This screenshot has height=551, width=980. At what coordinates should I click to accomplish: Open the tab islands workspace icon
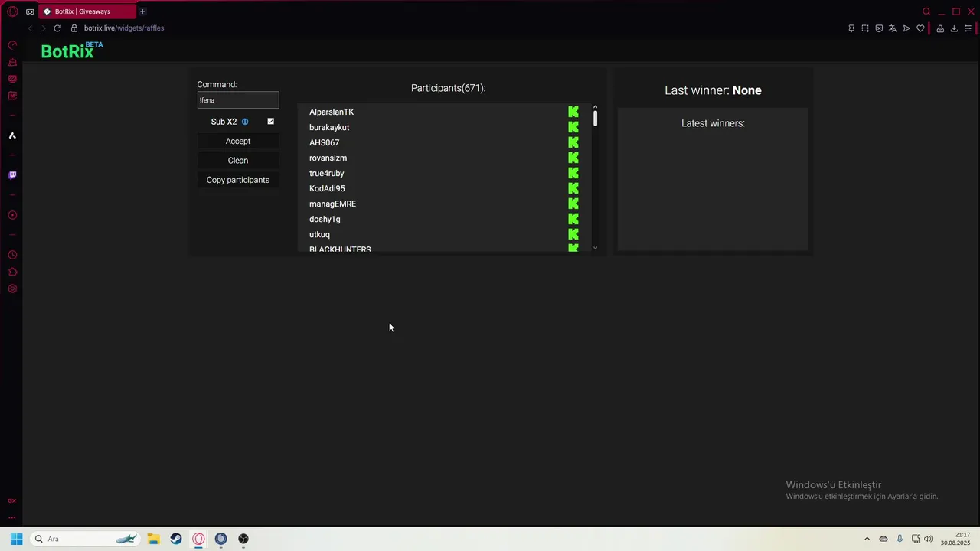coord(30,11)
